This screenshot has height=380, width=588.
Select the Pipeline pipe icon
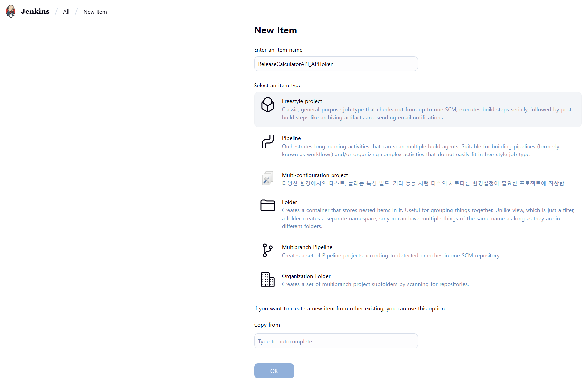pyautogui.click(x=268, y=141)
